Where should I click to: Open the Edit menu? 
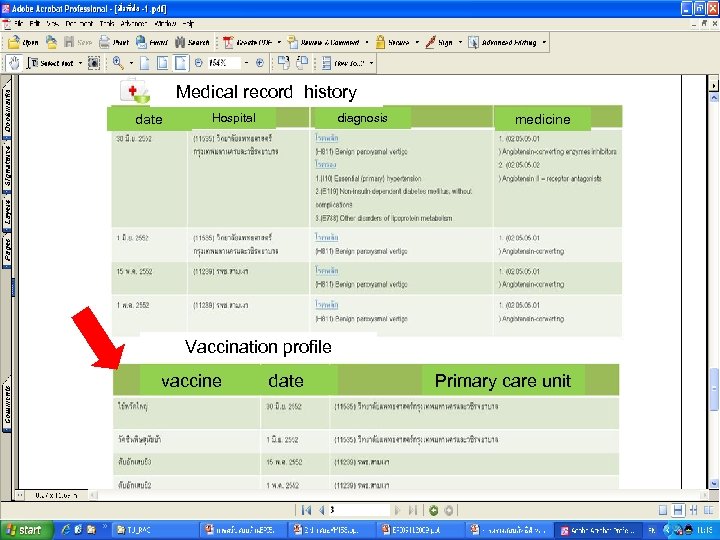35,23
